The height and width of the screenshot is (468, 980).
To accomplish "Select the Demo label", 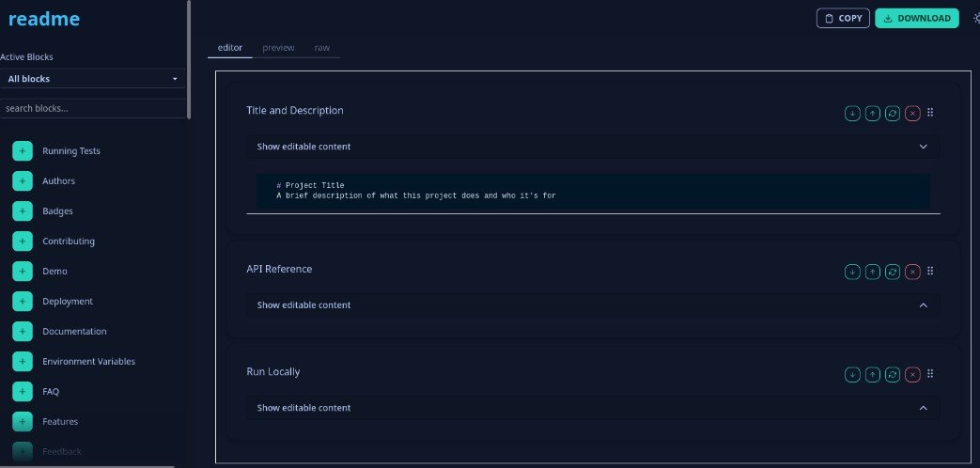I will pos(55,271).
